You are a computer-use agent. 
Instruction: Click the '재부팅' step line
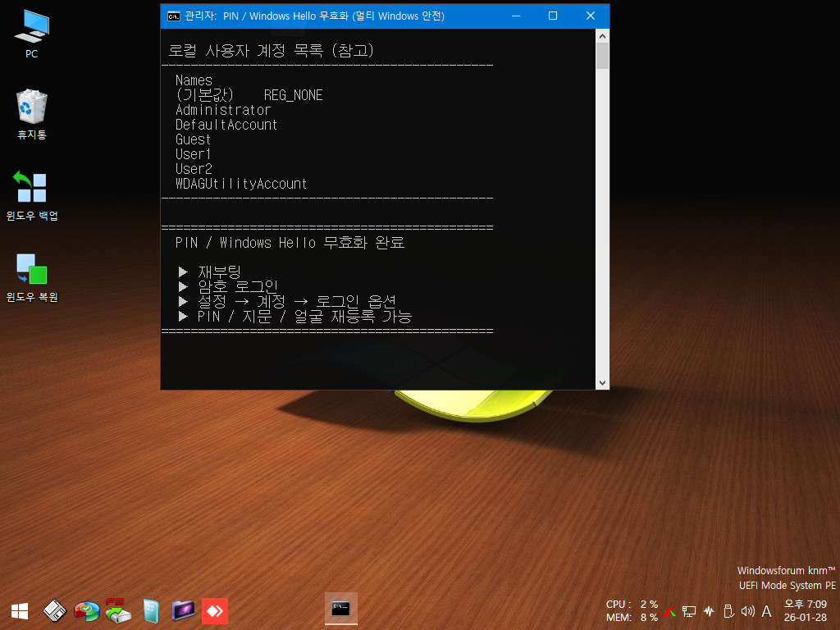209,272
